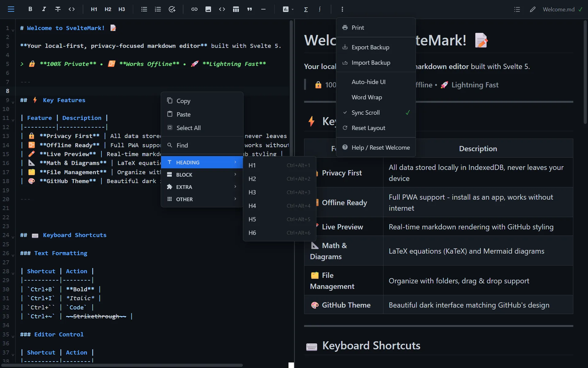Insert a horizontal rule
The image size is (588, 368).
(x=263, y=9)
